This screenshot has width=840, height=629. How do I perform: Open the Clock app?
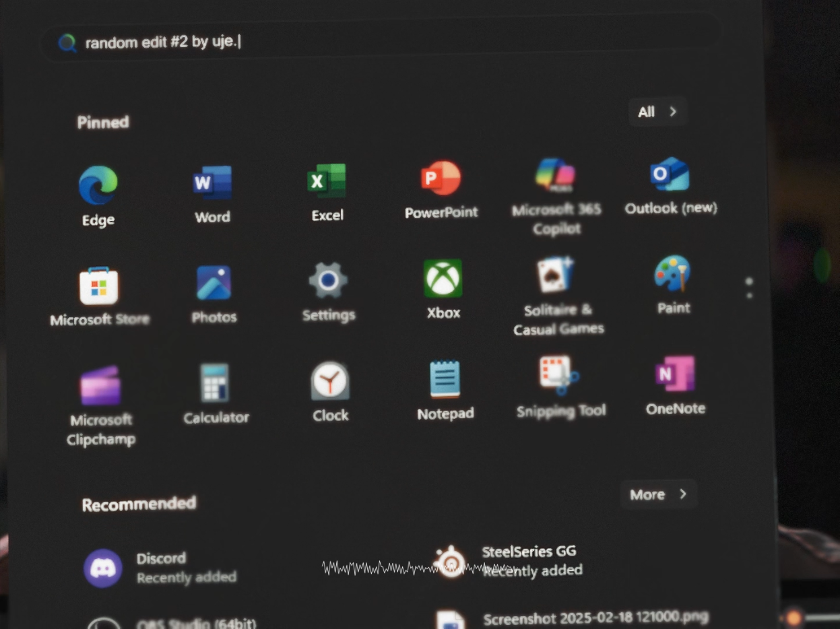(x=330, y=393)
